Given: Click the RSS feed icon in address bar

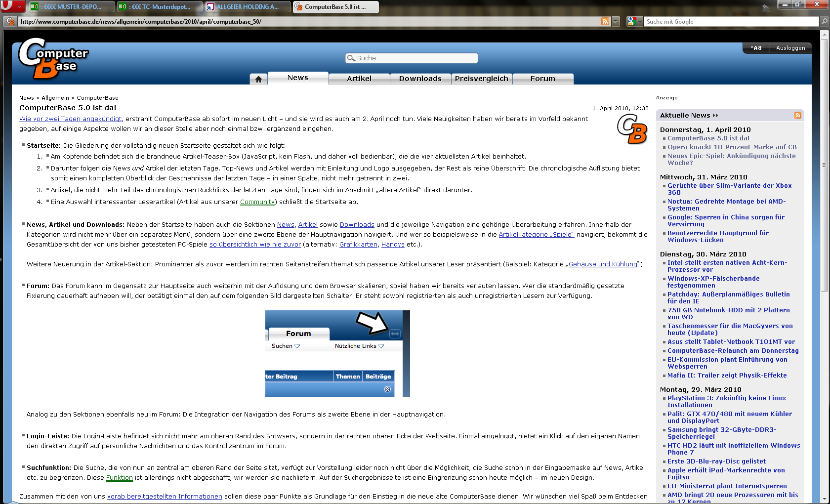Looking at the screenshot, I should tap(605, 21).
